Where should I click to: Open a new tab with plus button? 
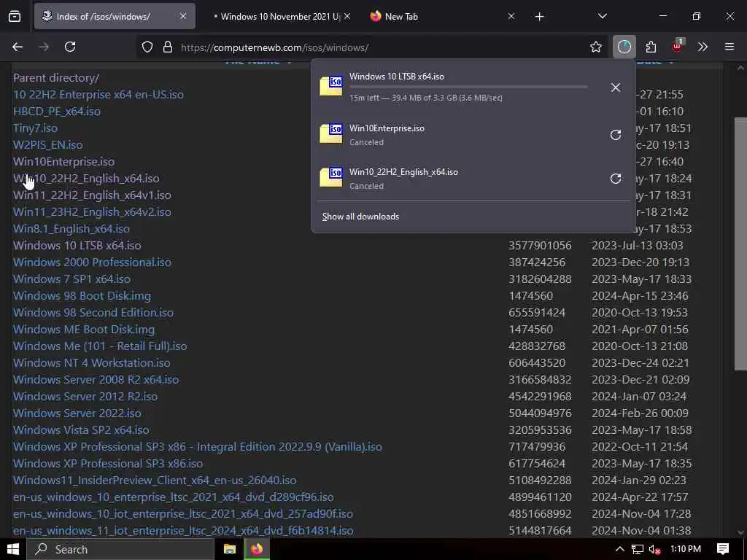(x=539, y=17)
